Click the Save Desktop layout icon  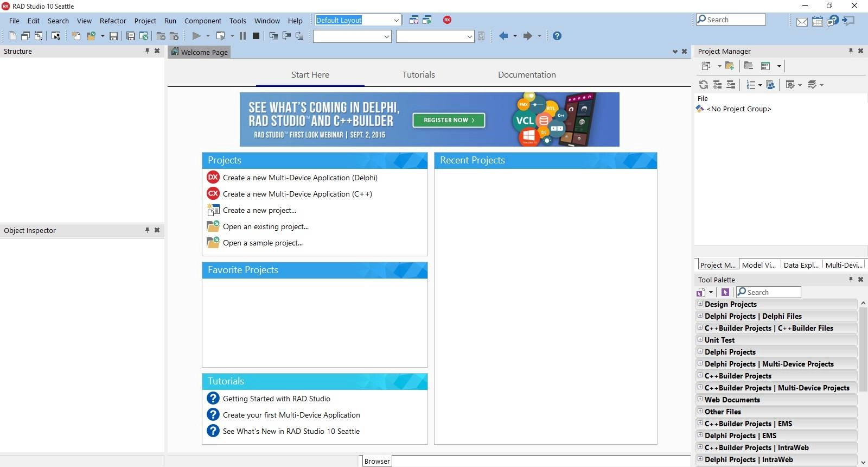click(x=414, y=20)
